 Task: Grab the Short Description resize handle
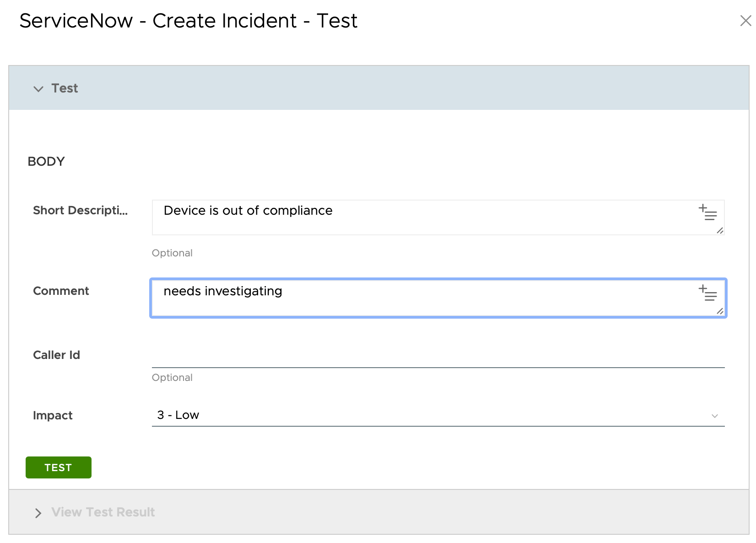(720, 231)
